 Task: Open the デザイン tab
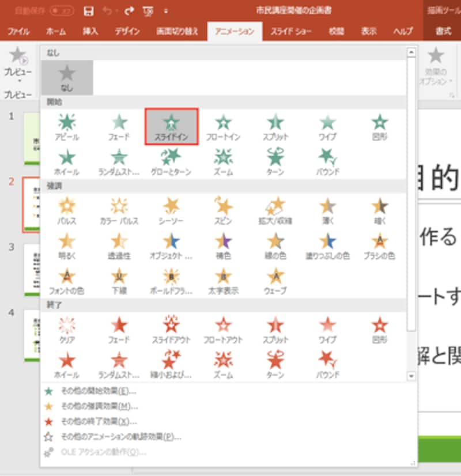tap(127, 31)
